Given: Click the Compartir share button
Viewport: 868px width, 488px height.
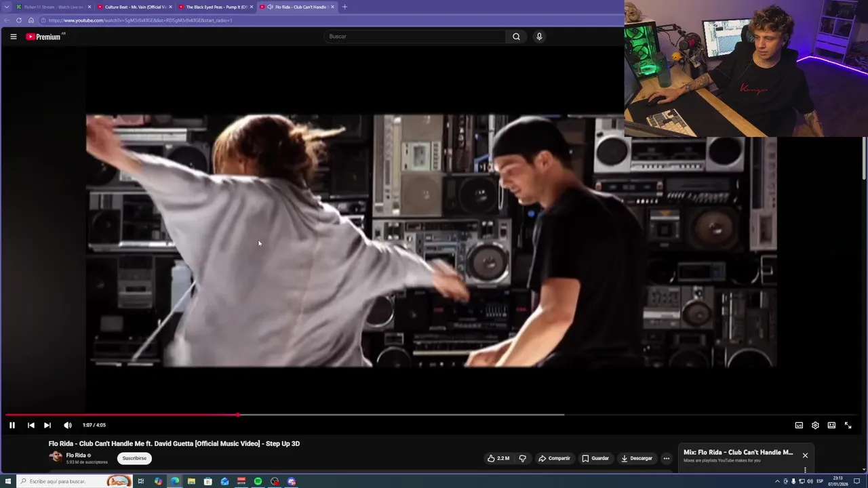Looking at the screenshot, I should point(555,458).
